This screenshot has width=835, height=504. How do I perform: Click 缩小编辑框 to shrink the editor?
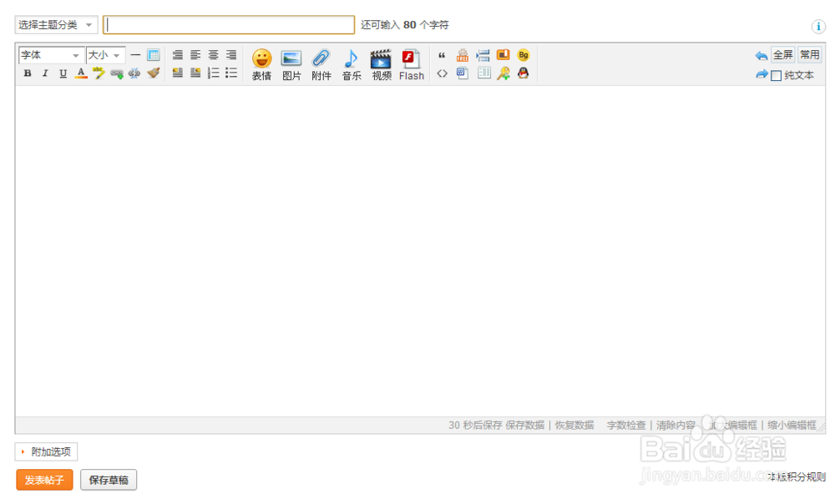[x=792, y=426]
